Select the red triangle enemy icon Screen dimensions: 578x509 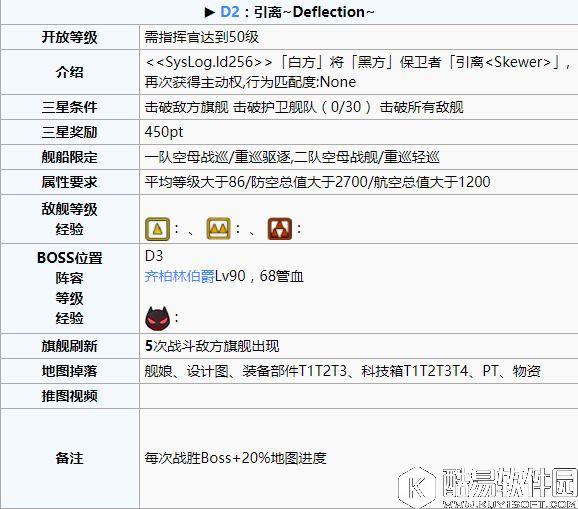[280, 229]
